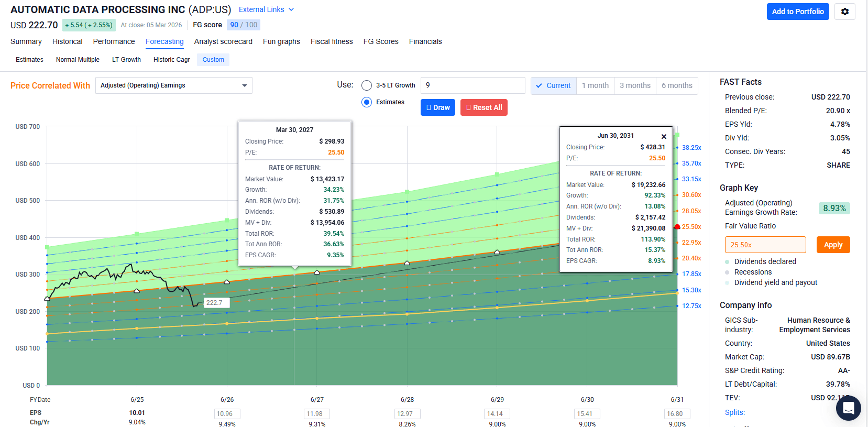Viewport: 868px width, 427px height.
Task: Expand the External Links dropdown
Action: 266,9
